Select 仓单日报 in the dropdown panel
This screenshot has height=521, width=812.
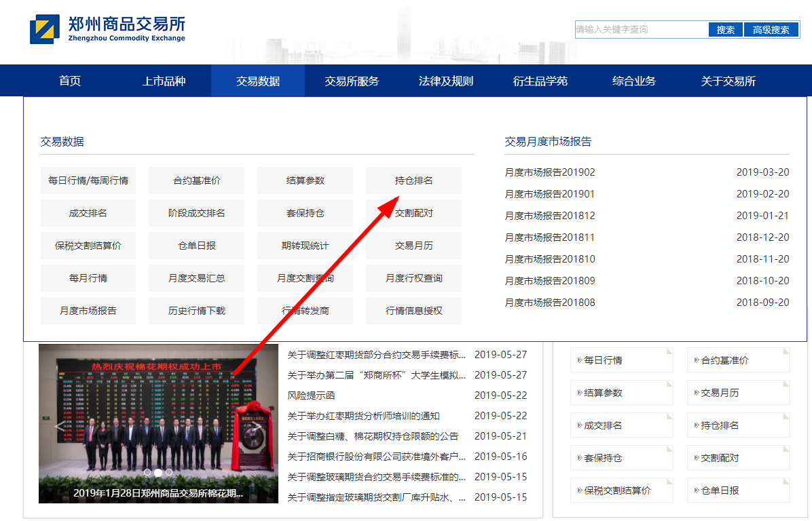196,246
